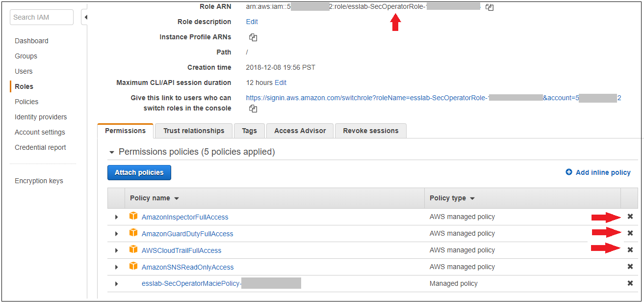Expand the AWSCloudTrailFullAccess policy details
The width and height of the screenshot is (644, 303).
click(116, 250)
